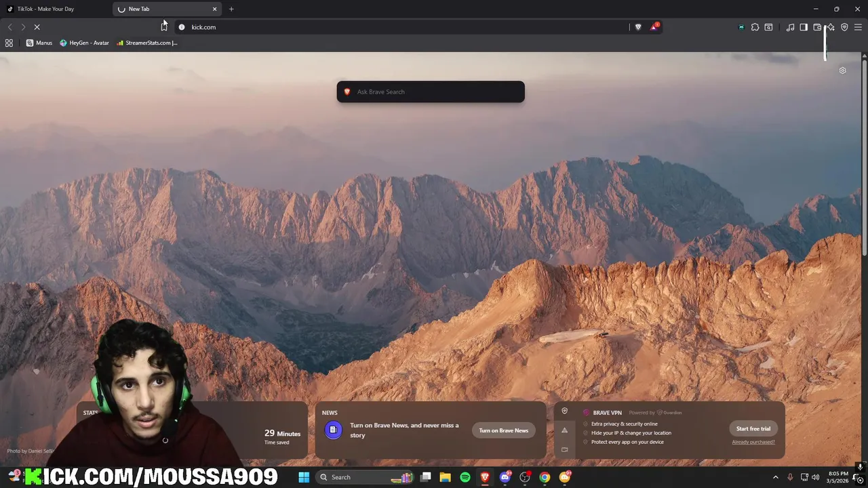Open the Brave Shields lion icon
Viewport: 868px width, 488px height.
638,27
